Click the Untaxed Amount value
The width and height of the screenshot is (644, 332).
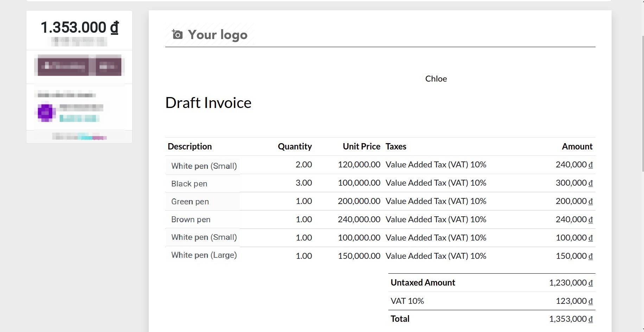pyautogui.click(x=571, y=282)
